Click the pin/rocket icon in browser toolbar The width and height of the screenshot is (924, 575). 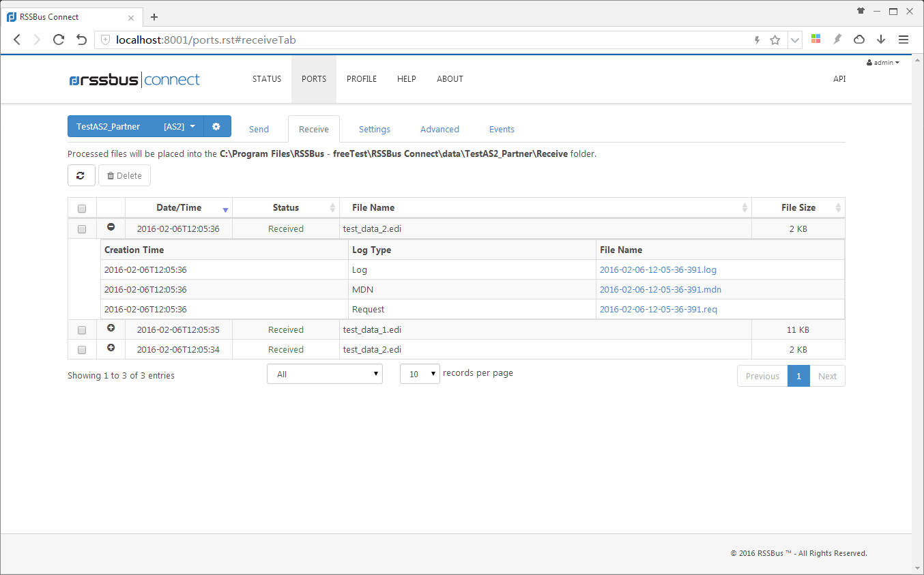tap(837, 39)
